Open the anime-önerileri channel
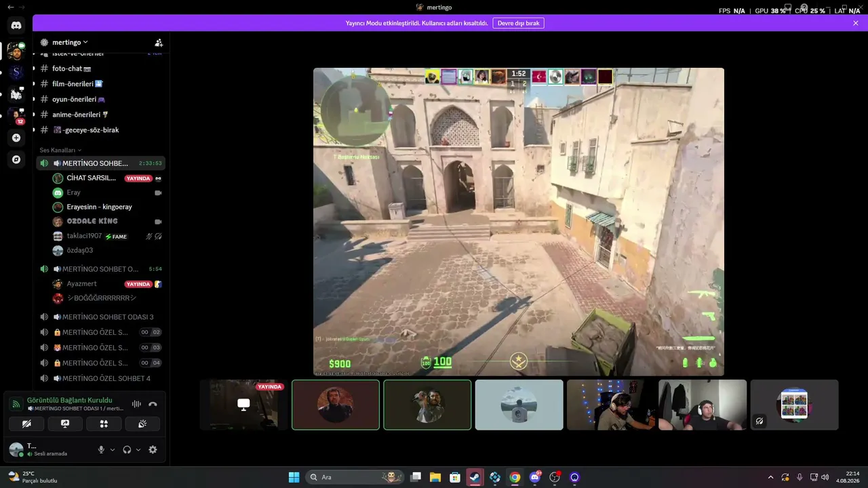Viewport: 868px width, 488px height. [x=100, y=115]
